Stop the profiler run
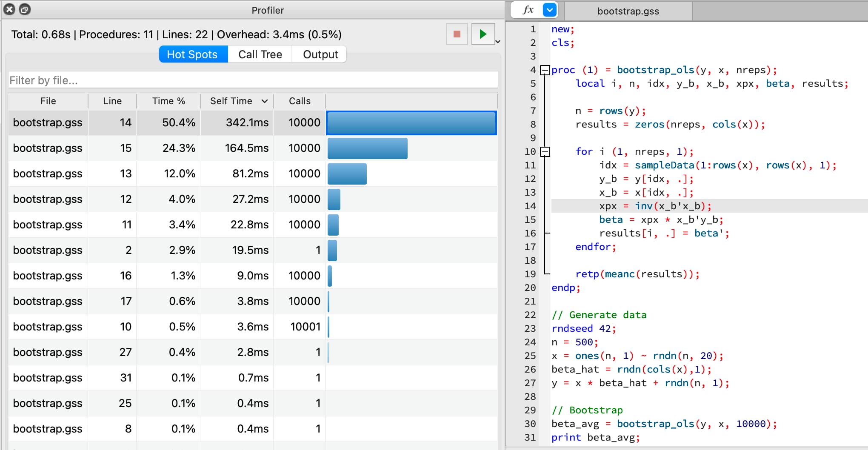868x450 pixels. [x=457, y=34]
